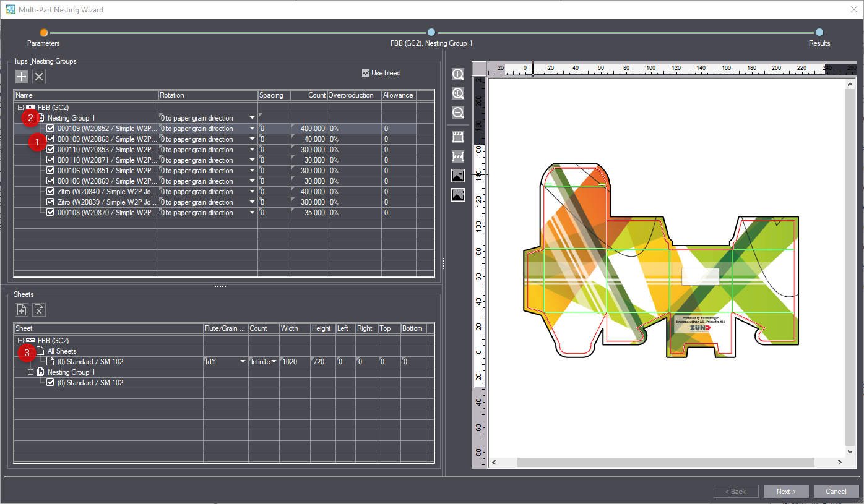864x504 pixels.
Task: Open Rotation dropdown for Nesting Group 1
Action: point(252,118)
